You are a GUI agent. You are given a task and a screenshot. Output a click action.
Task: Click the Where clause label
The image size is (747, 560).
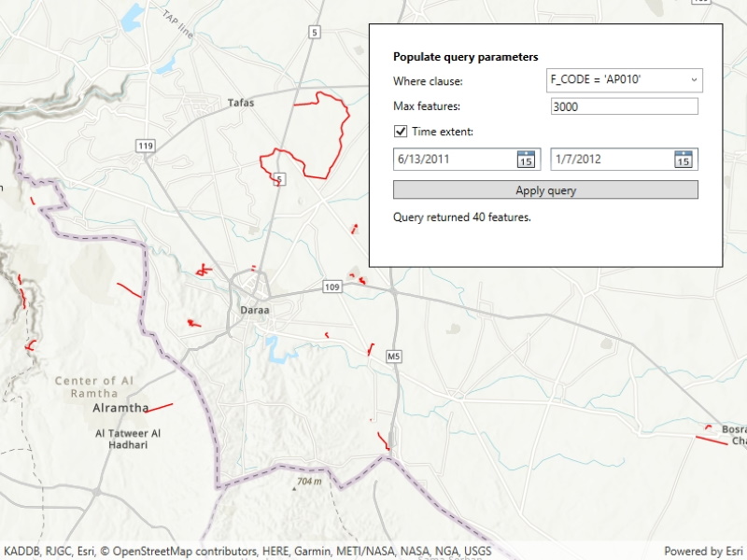428,81
